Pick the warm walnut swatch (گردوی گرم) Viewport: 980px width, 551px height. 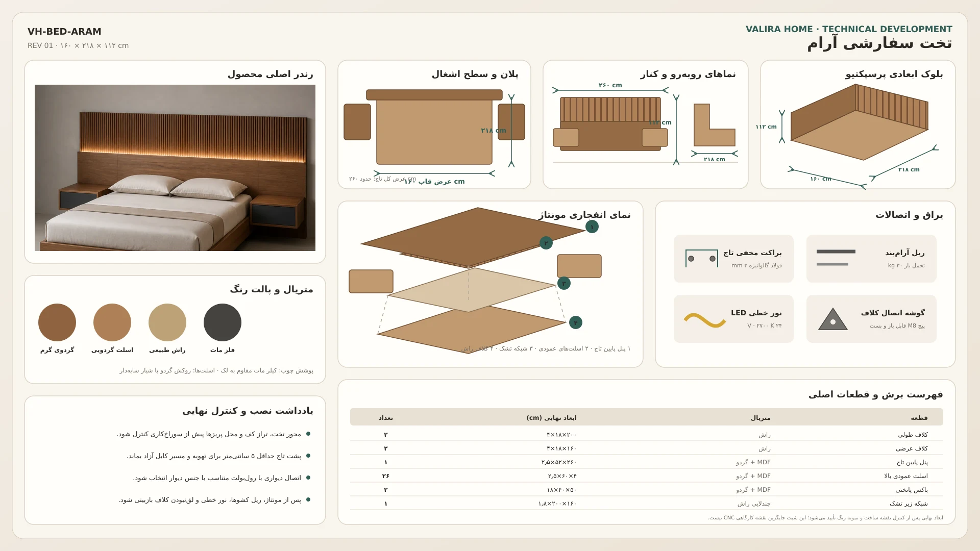click(x=57, y=322)
